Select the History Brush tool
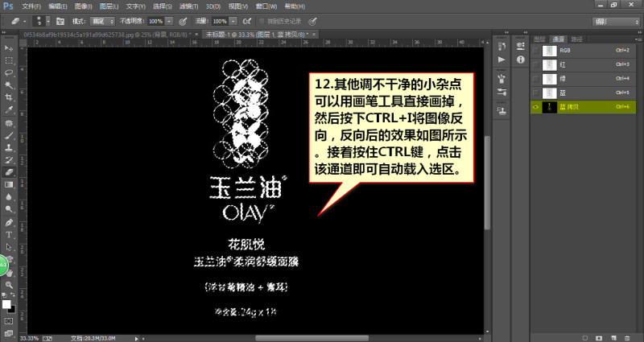The height and width of the screenshot is (342, 644). 9,160
